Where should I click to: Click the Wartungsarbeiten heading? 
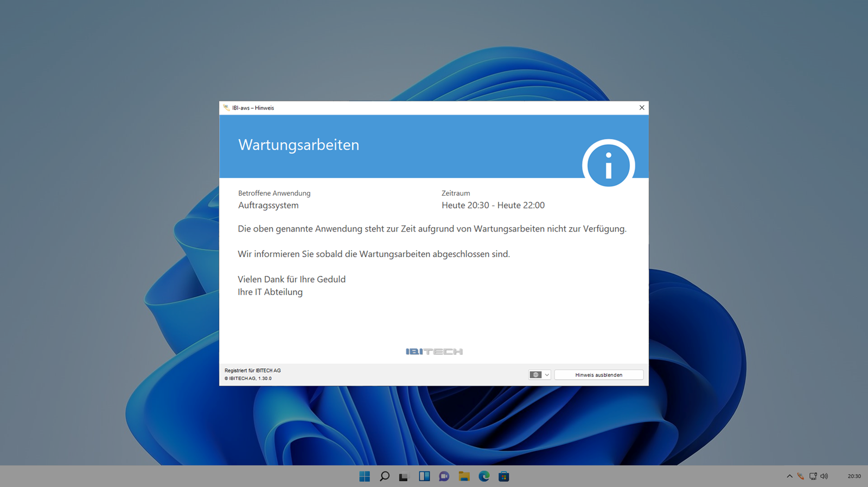(x=298, y=145)
